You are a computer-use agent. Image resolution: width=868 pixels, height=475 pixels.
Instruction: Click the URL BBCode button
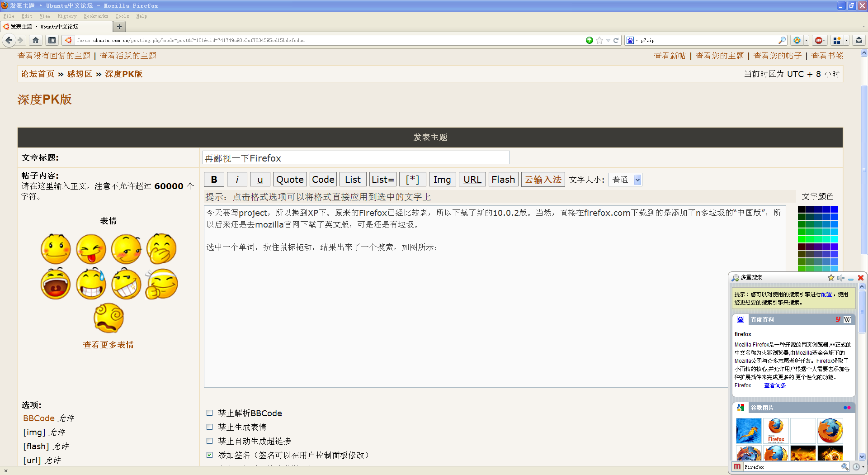472,180
